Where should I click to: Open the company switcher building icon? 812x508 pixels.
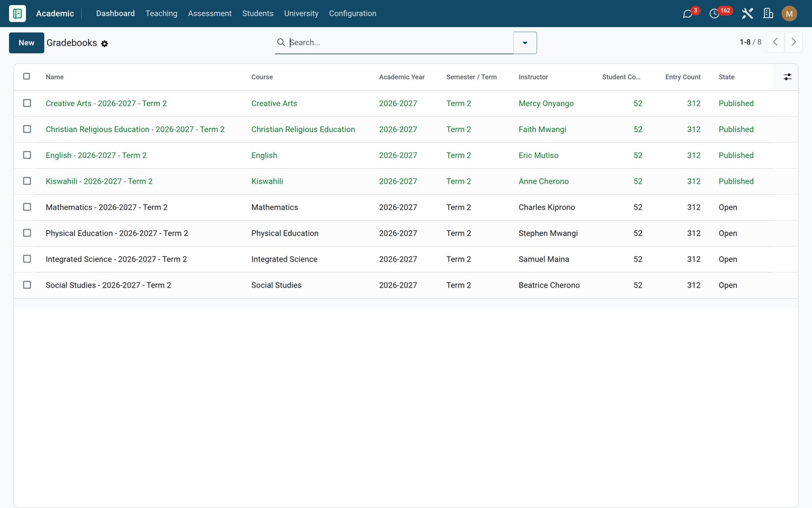click(768, 14)
